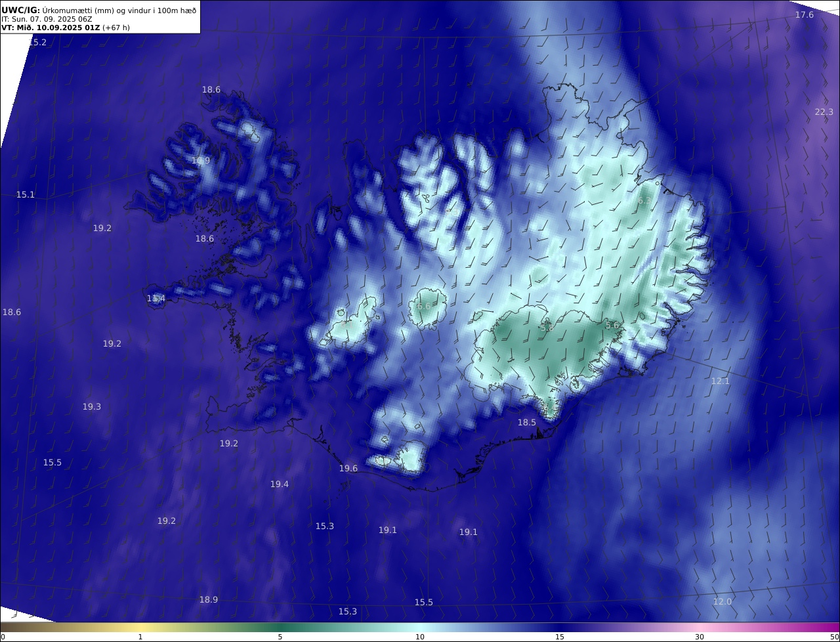Click the 15.1 value label
This screenshot has width=840, height=642.
point(26,194)
